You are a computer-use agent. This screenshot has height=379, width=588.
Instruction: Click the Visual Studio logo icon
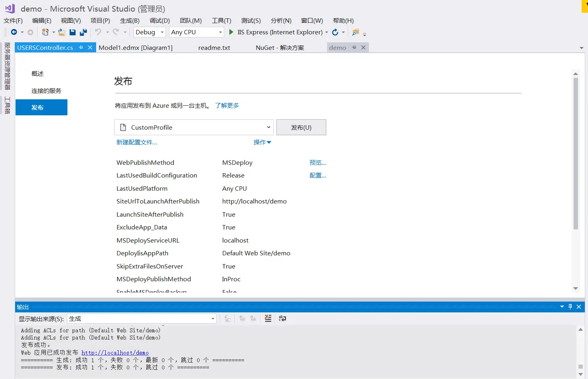point(10,8)
